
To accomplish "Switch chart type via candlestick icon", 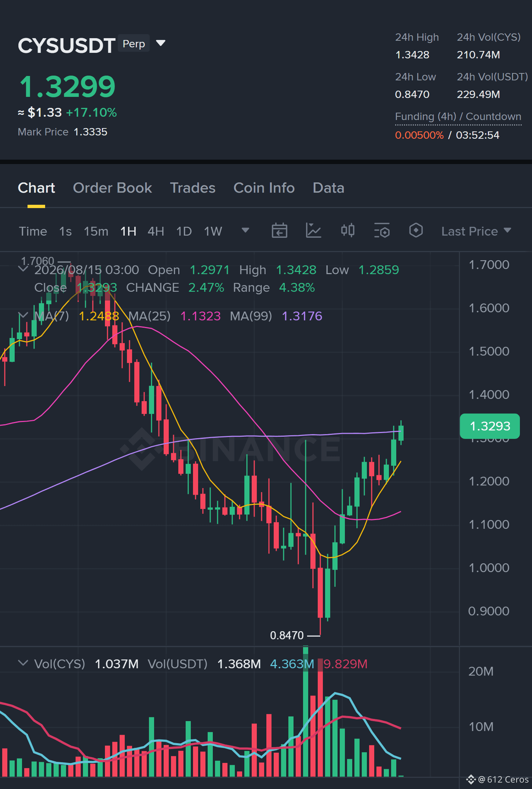I will (347, 231).
